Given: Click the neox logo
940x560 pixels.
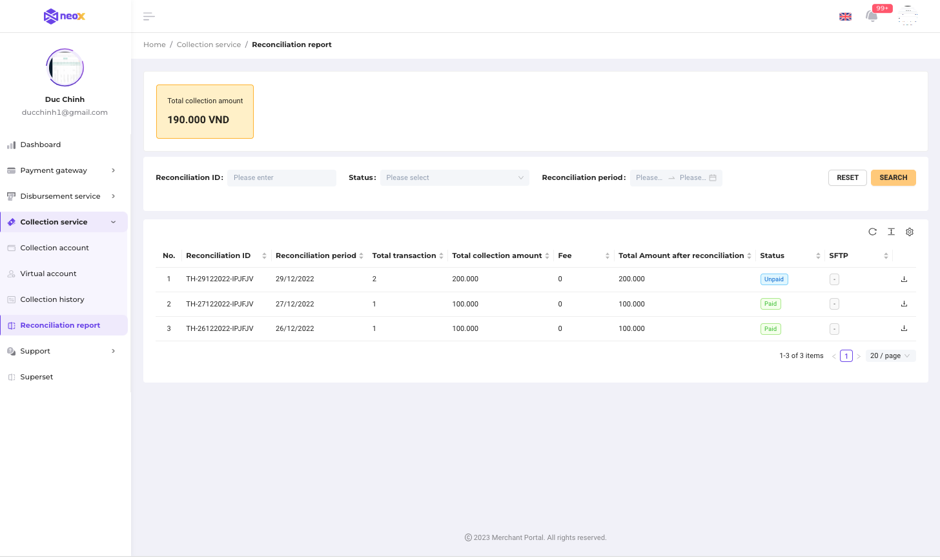Looking at the screenshot, I should pyautogui.click(x=65, y=16).
